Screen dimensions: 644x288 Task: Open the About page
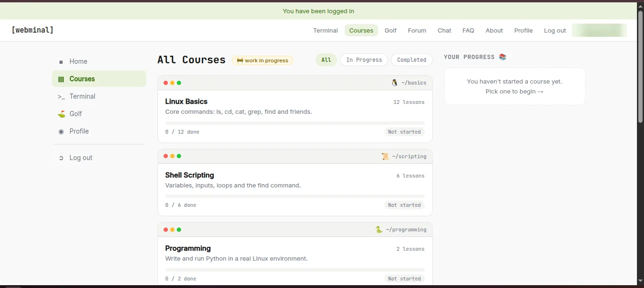pyautogui.click(x=494, y=30)
